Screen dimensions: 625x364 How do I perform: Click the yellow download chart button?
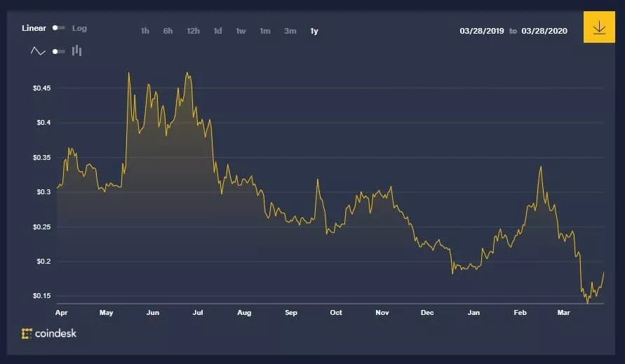click(598, 28)
